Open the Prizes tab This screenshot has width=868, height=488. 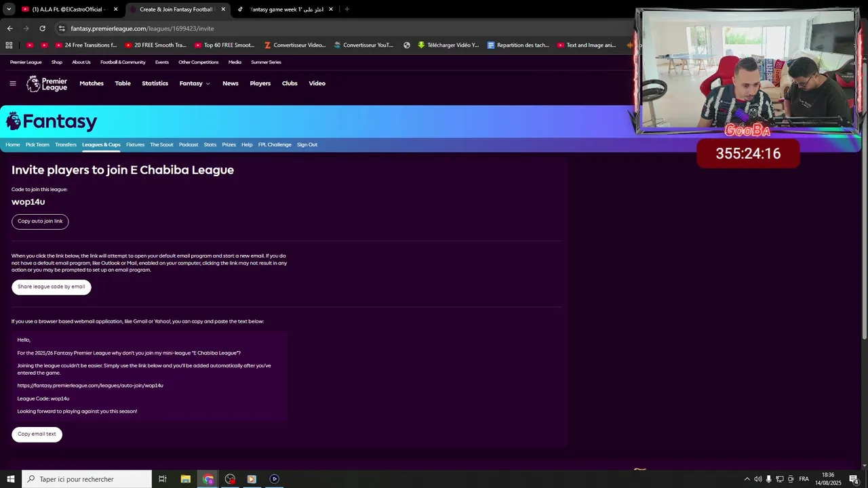pyautogui.click(x=229, y=144)
